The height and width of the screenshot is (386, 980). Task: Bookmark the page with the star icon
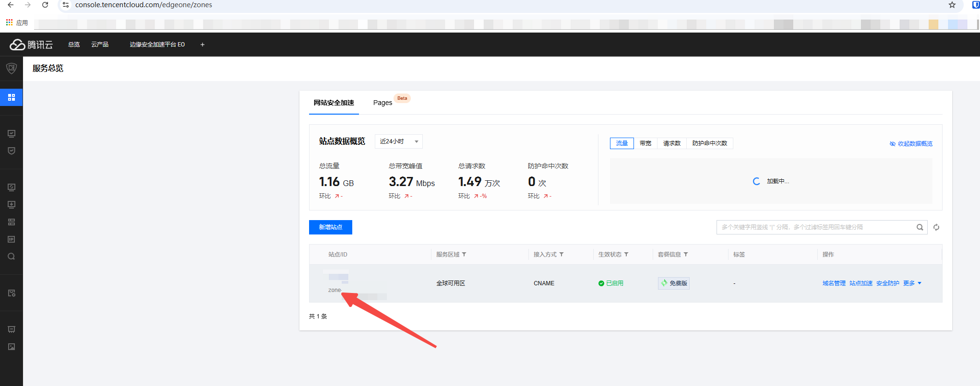(x=952, y=5)
